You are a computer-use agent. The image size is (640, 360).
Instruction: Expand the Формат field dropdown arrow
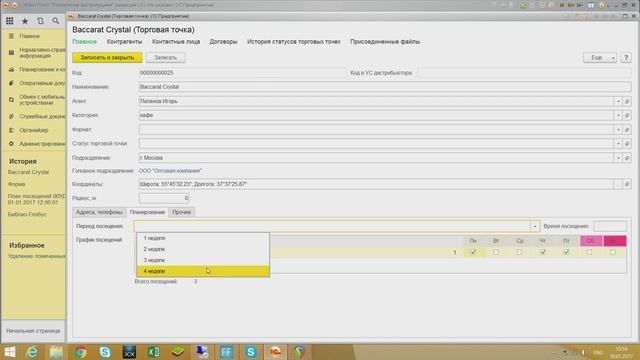click(618, 130)
